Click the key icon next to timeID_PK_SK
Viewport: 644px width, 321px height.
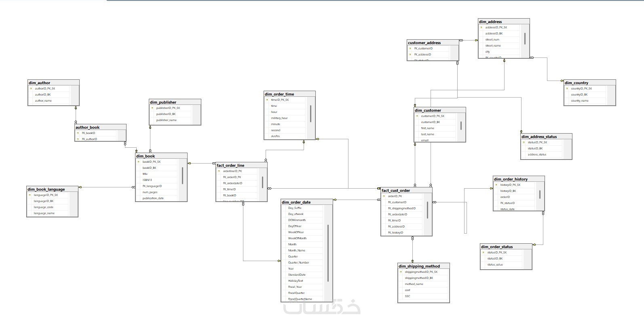[267, 100]
